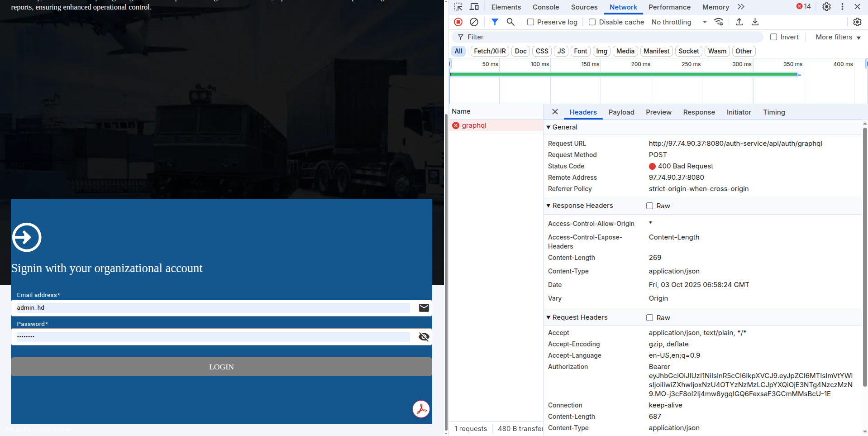Click the export HAR download icon
The width and height of the screenshot is (868, 436).
755,22
